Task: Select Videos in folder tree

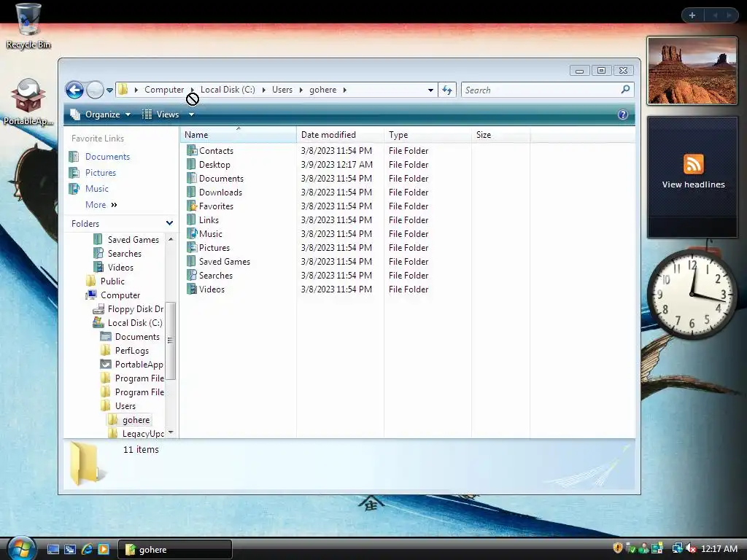Action: [x=113, y=267]
